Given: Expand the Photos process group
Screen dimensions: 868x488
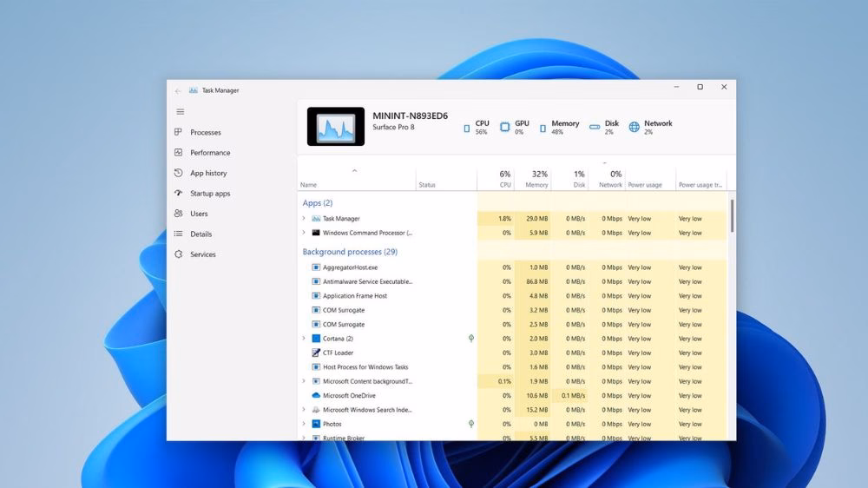Looking at the screenshot, I should pos(304,424).
